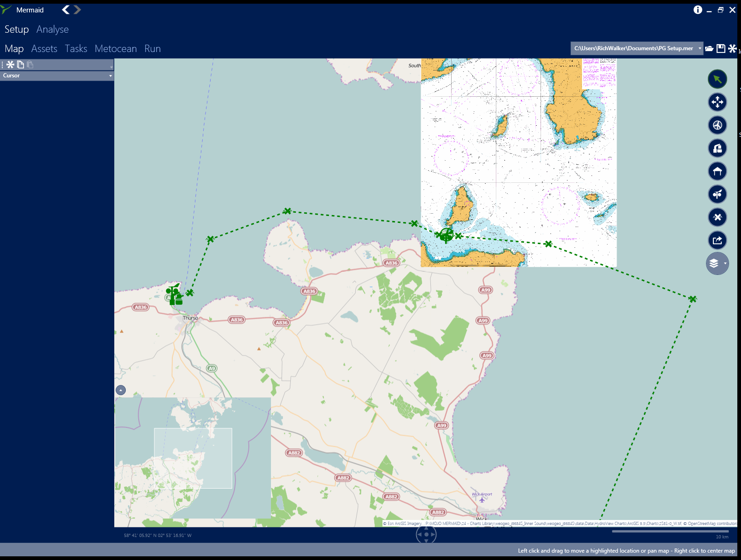Screen dimensions: 741x560
Task: Click the crossed tools icon
Action: [717, 217]
